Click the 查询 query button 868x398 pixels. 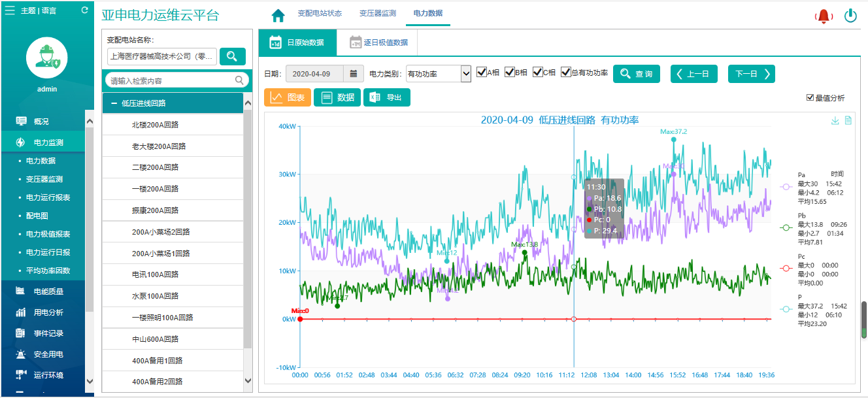(x=636, y=74)
